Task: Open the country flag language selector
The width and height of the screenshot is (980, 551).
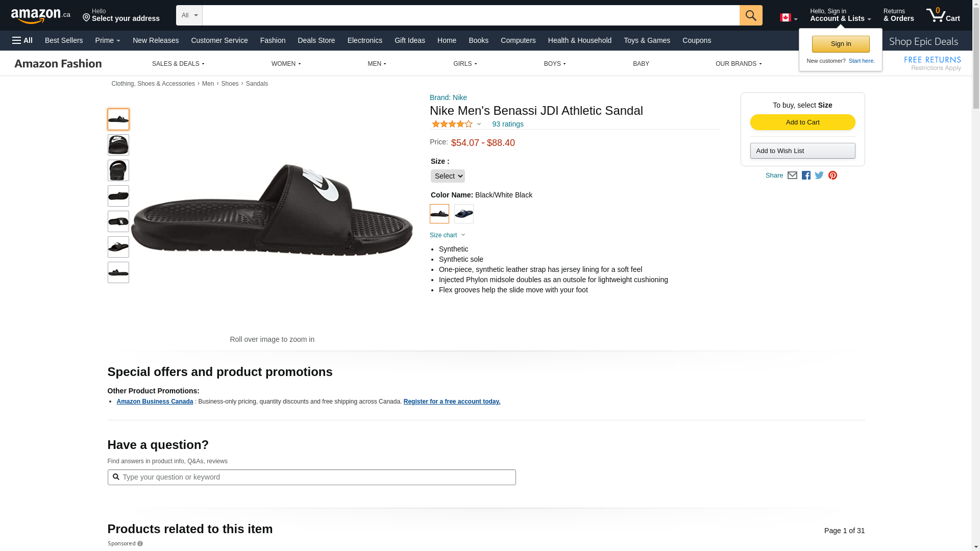Action: (788, 18)
